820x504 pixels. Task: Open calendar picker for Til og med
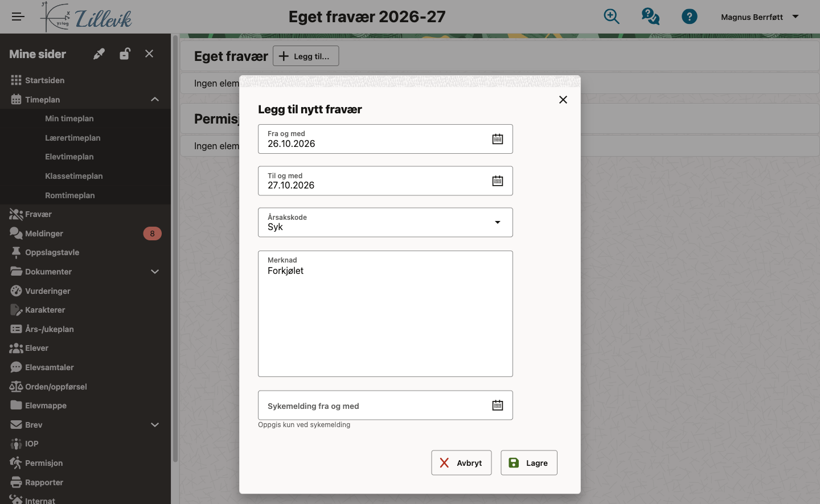tap(498, 181)
